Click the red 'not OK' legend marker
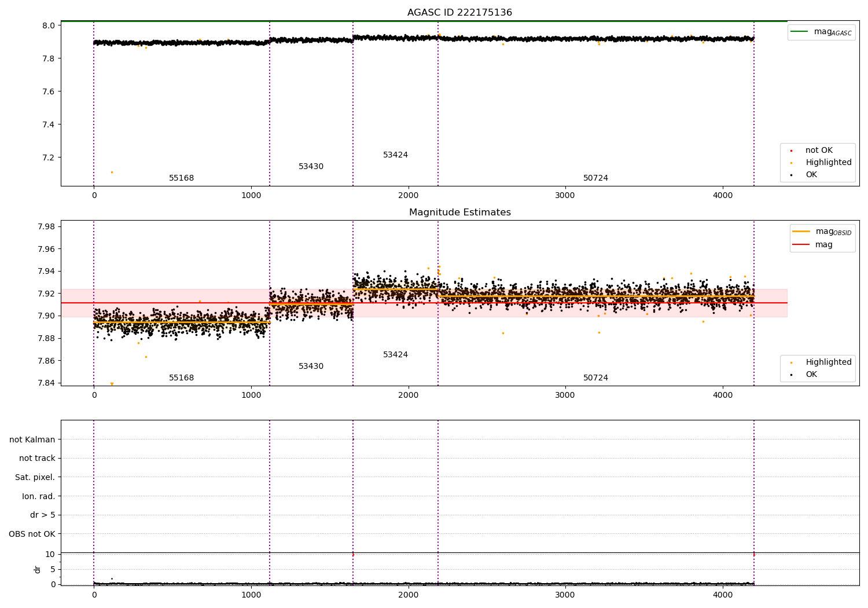 click(x=792, y=151)
